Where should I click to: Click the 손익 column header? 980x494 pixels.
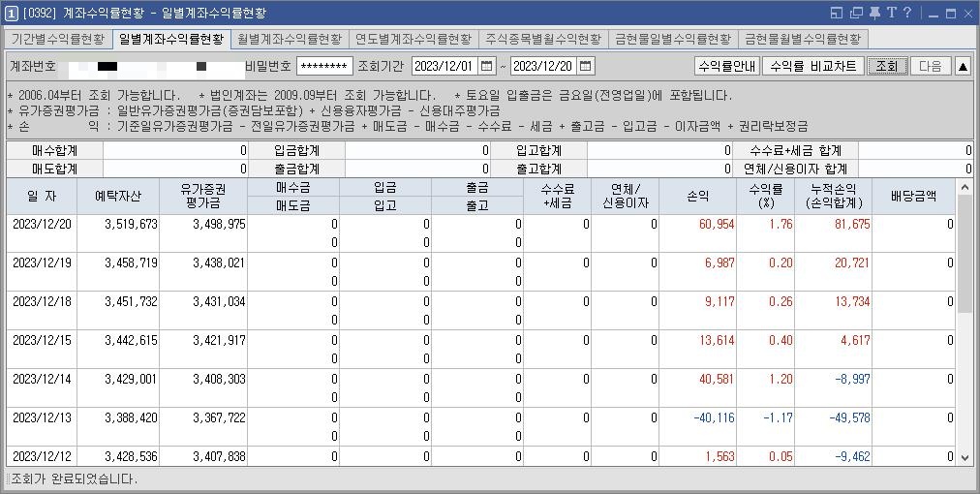697,197
